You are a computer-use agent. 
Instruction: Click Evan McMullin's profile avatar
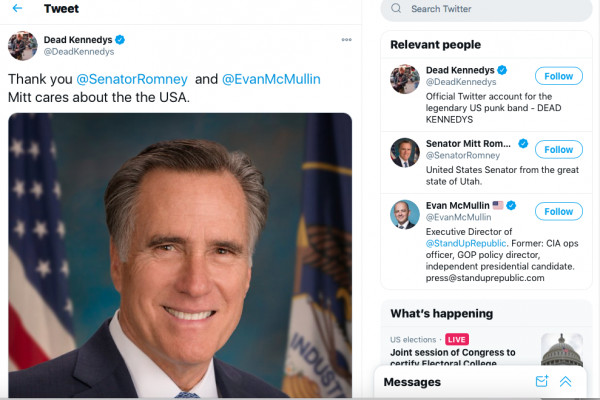[x=405, y=214]
